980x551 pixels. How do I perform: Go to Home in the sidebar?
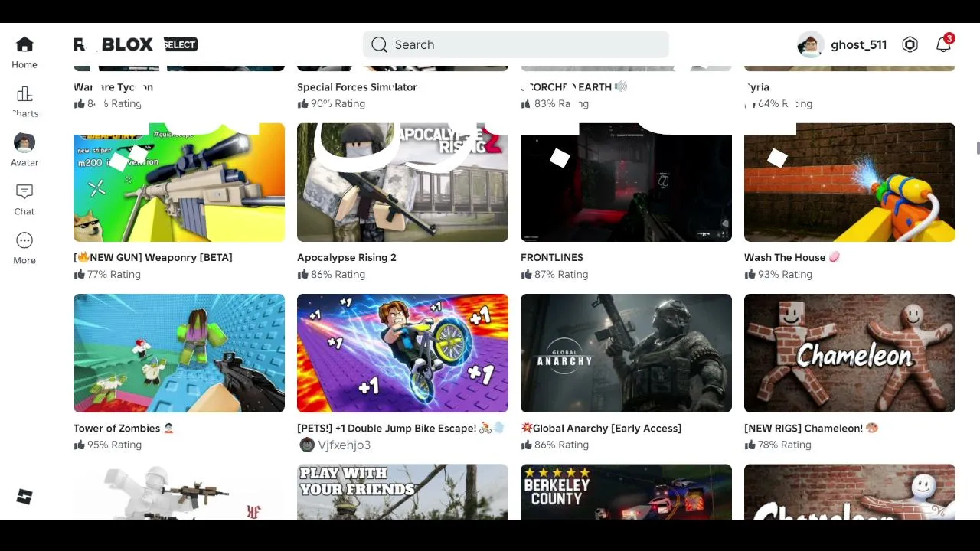coord(24,52)
